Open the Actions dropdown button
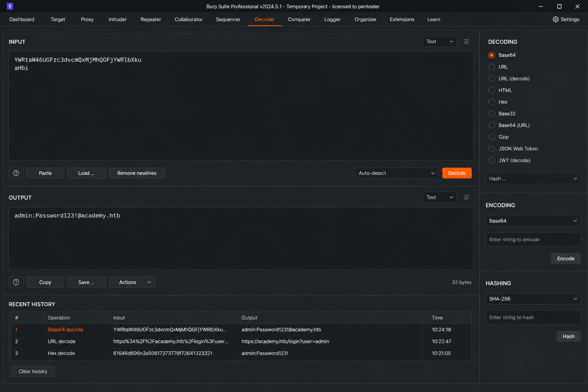 click(132, 282)
